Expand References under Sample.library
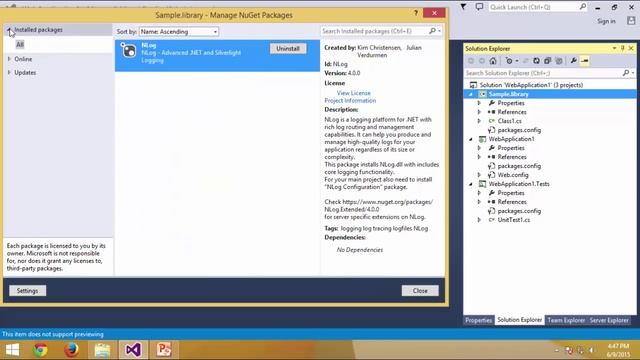 (479, 112)
